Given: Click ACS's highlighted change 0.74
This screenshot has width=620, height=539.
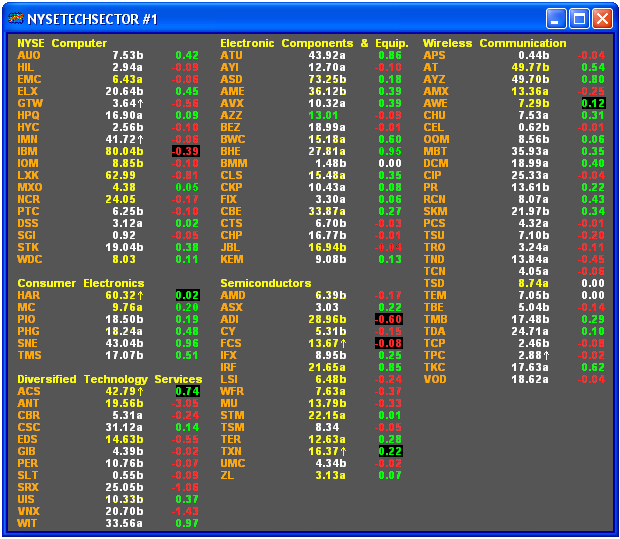Looking at the screenshot, I should [187, 391].
